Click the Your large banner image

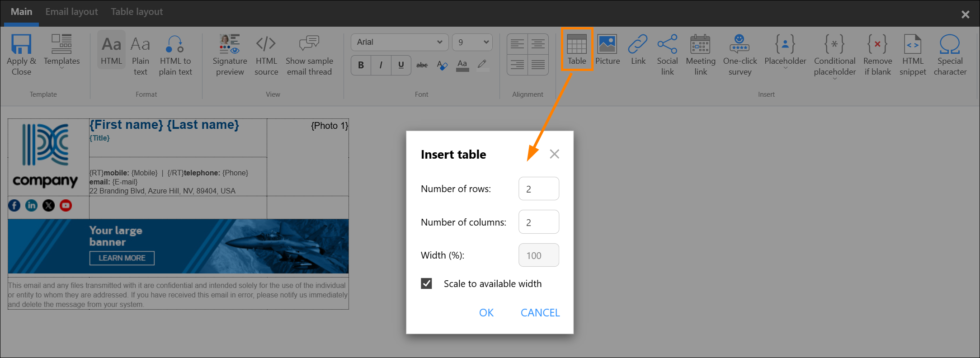[x=178, y=246]
